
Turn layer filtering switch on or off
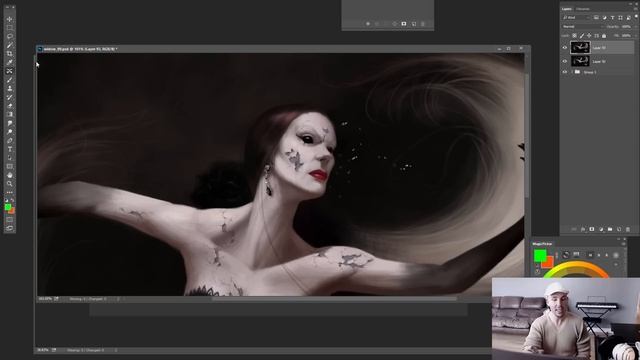pyautogui.click(x=636, y=16)
